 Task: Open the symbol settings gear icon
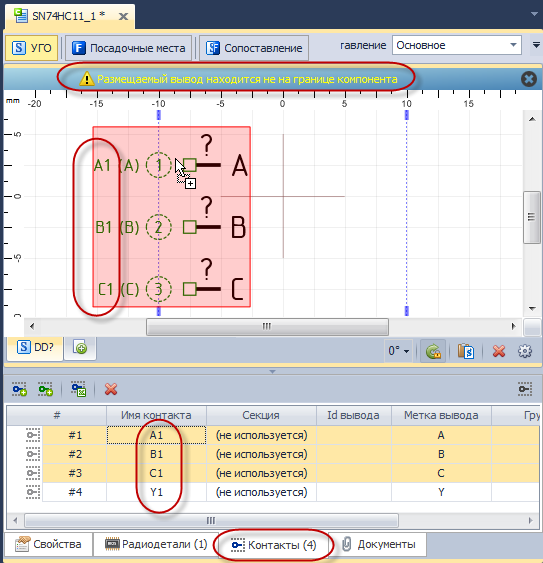click(525, 351)
